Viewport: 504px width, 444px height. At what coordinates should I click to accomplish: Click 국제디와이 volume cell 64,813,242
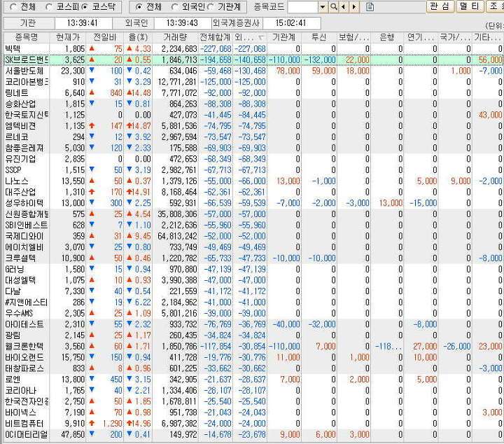point(177,236)
